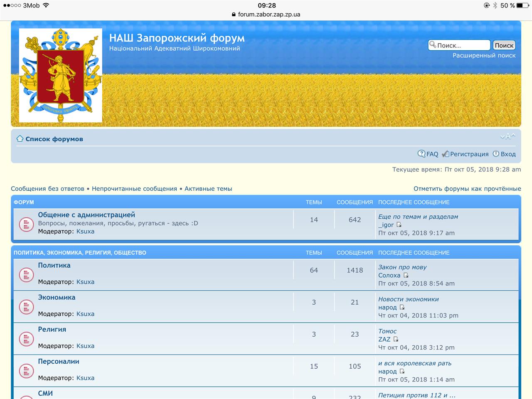Click the view-latest-post icon next to _igor
This screenshot has height=399, width=532.
pyautogui.click(x=399, y=225)
